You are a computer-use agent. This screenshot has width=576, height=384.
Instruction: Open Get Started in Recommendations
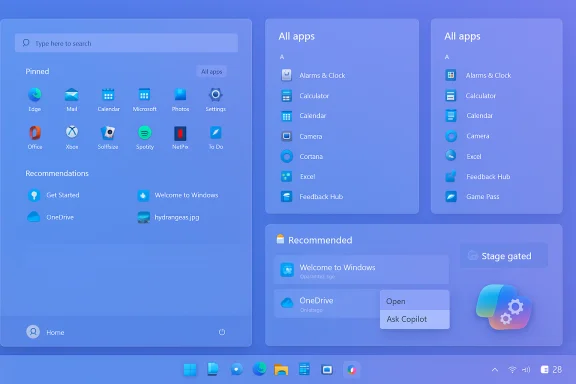(x=54, y=195)
